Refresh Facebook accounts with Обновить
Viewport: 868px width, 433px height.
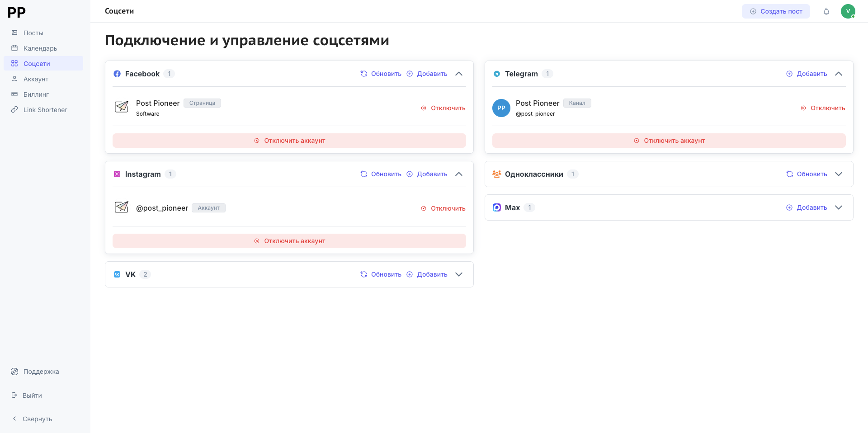coord(381,74)
